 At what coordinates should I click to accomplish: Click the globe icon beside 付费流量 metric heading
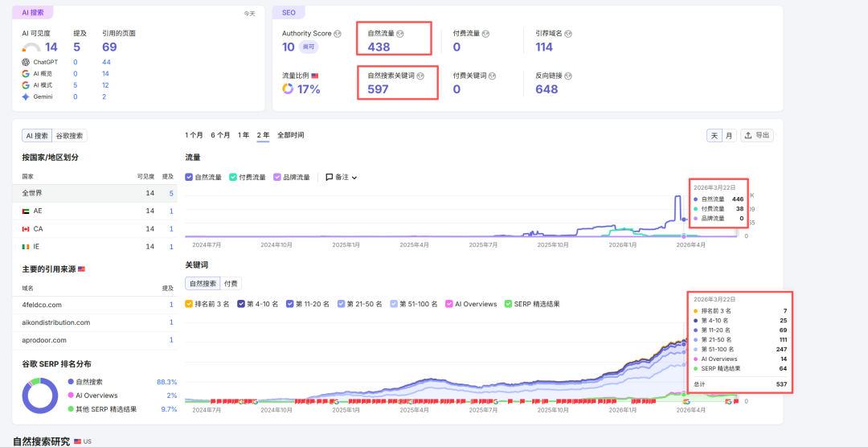(x=485, y=34)
